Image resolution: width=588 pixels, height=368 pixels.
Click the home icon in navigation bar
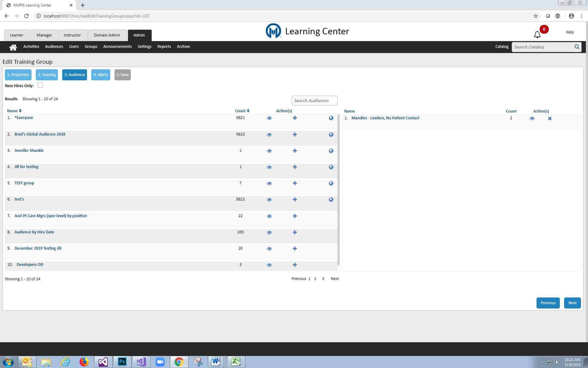(x=13, y=47)
